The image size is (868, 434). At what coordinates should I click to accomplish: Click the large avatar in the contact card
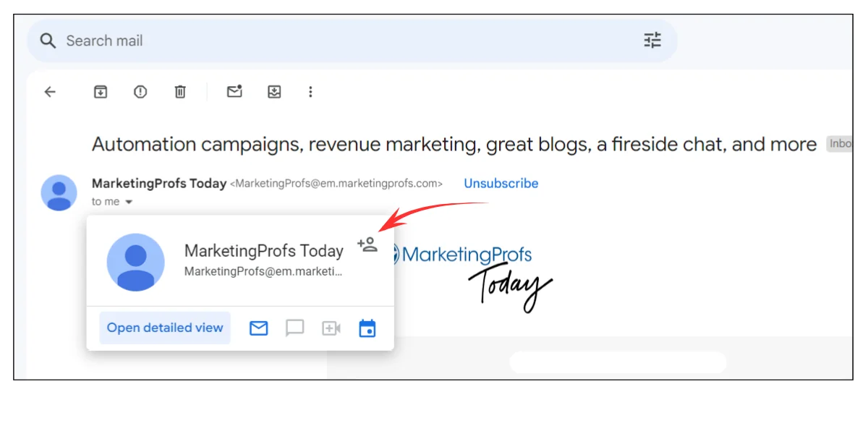pos(136,262)
